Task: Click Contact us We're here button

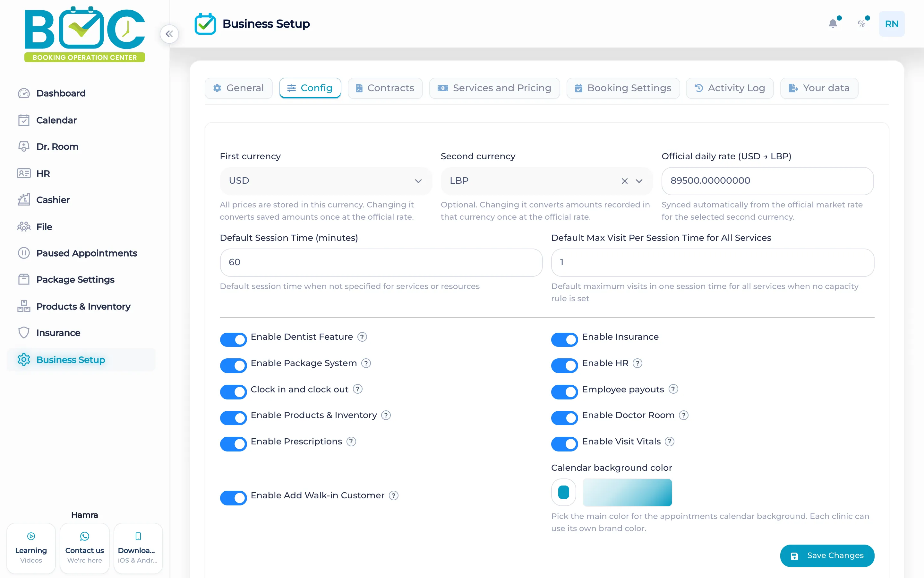Action: [84, 548]
